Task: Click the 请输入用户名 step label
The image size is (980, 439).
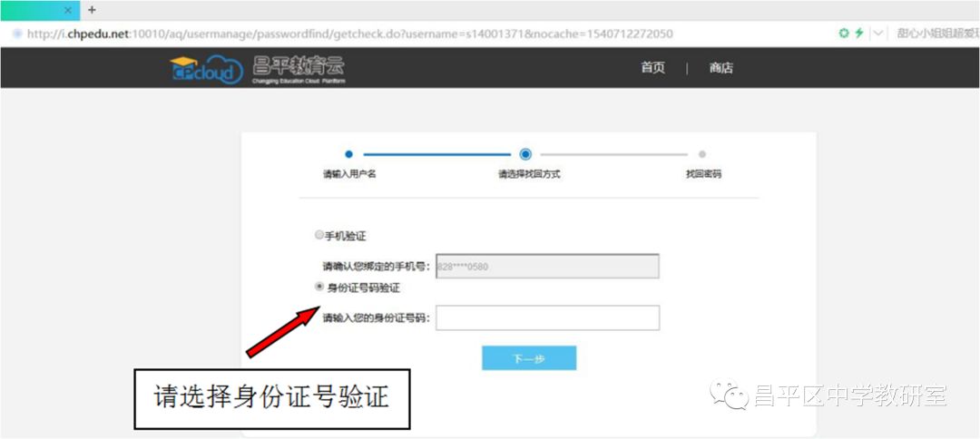Action: click(349, 175)
